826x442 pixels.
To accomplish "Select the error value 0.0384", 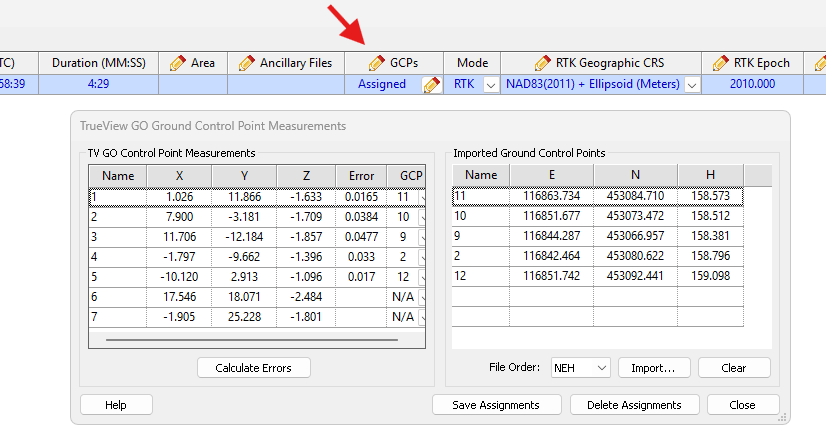I will point(361,217).
